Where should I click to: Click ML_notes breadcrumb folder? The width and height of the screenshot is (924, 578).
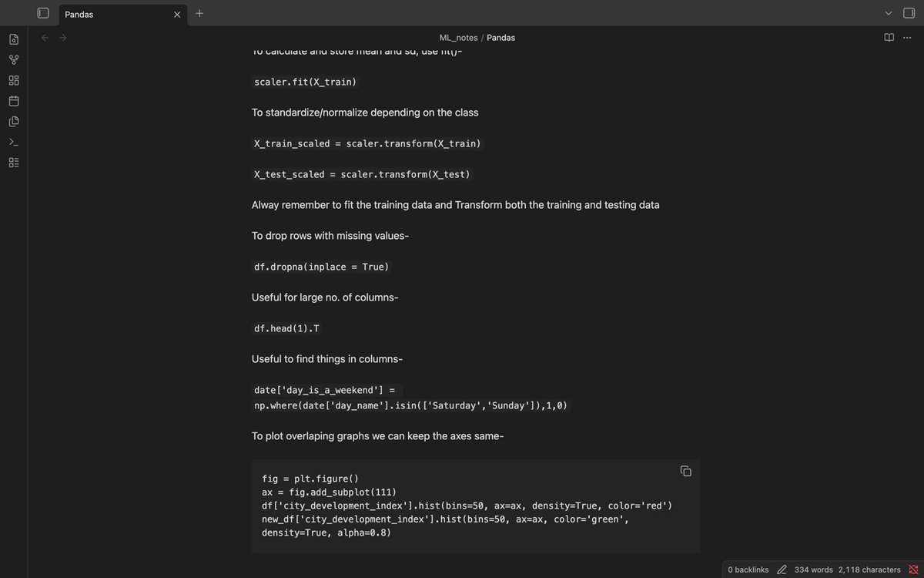coord(458,38)
